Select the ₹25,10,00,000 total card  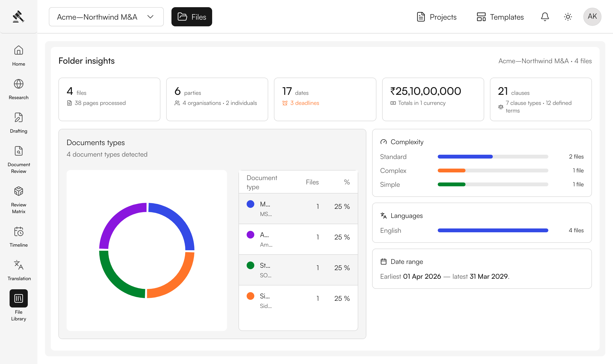pos(433,99)
